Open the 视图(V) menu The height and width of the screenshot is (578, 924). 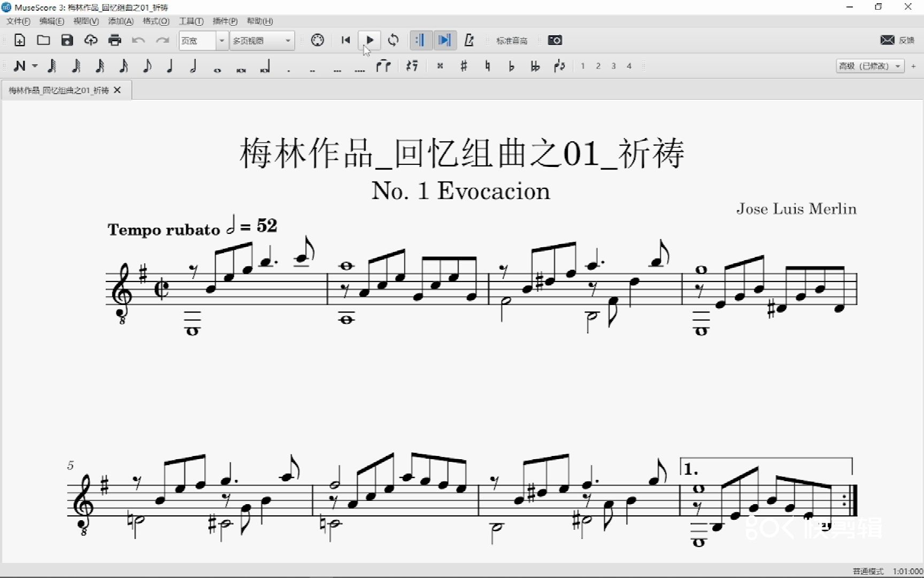(86, 21)
